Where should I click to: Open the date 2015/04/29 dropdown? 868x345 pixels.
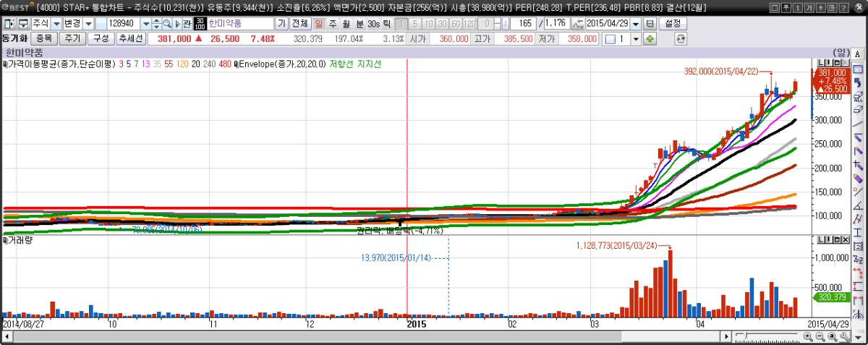click(636, 24)
